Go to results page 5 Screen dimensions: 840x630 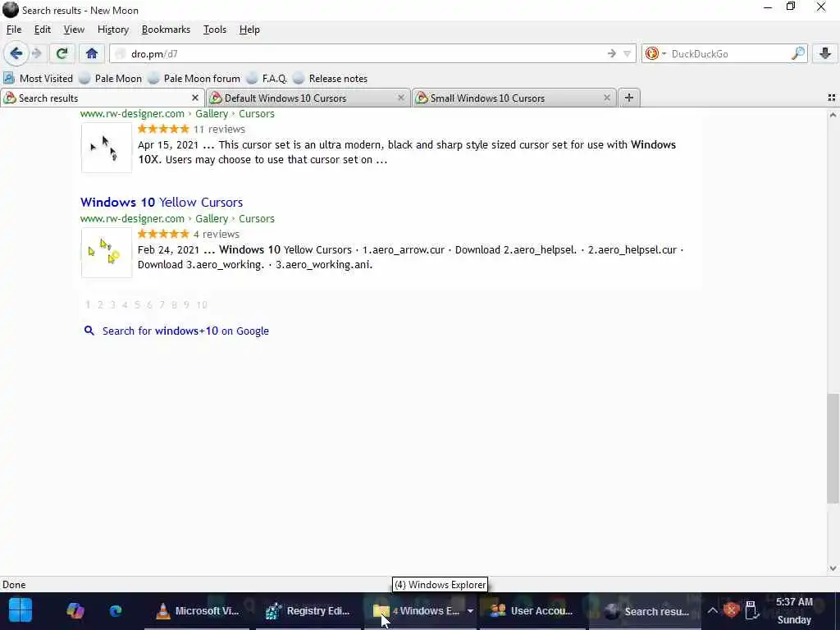137,305
